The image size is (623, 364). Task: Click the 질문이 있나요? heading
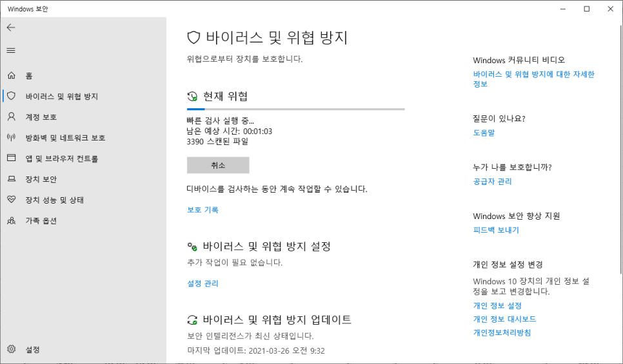(x=499, y=119)
